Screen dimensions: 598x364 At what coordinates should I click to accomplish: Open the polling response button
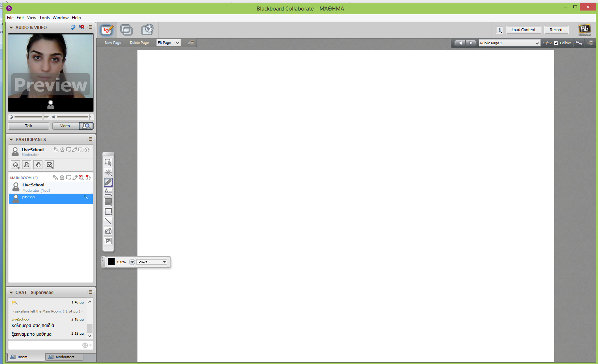(x=50, y=165)
